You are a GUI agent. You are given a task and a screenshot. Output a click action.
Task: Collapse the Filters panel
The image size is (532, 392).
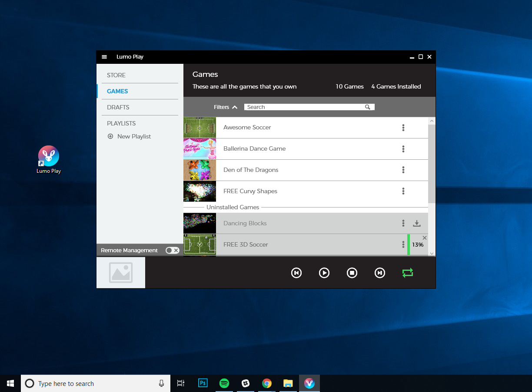click(226, 107)
